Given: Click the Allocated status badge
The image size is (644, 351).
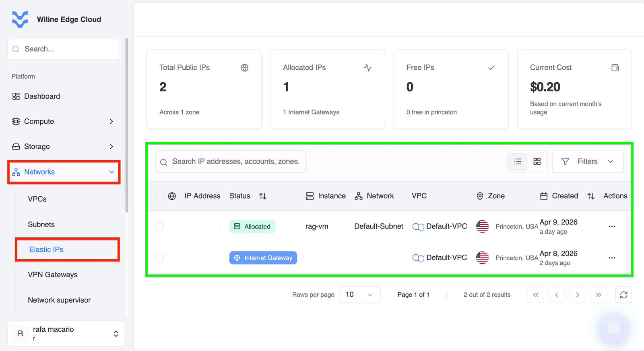Looking at the screenshot, I should tap(252, 226).
